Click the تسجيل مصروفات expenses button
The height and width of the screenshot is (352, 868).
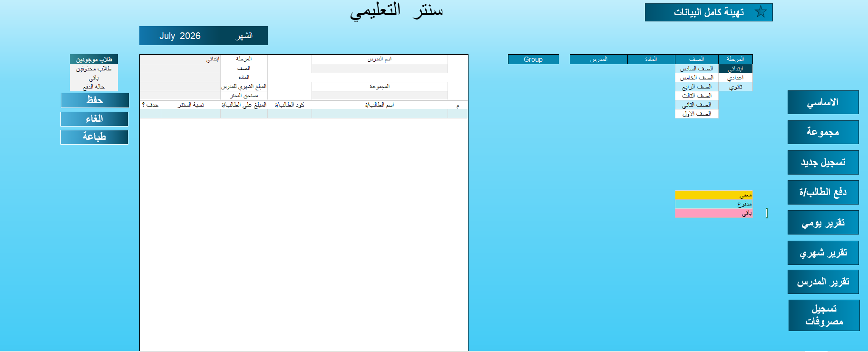[x=824, y=315]
